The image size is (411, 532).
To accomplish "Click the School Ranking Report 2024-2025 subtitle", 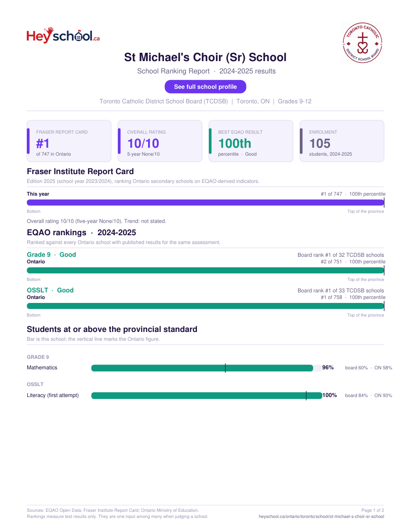I will 206,71.
